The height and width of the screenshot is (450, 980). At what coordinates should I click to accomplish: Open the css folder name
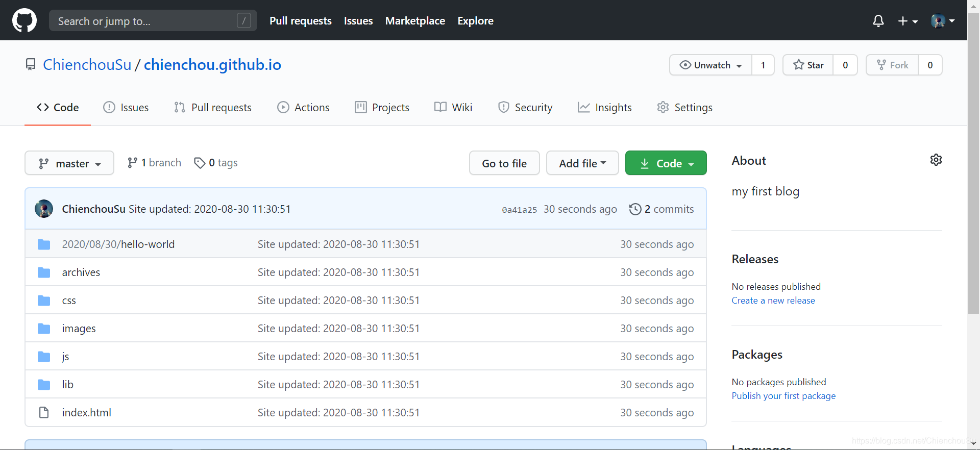pyautogui.click(x=69, y=301)
